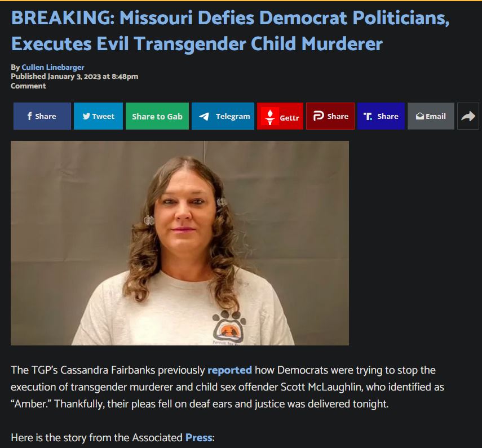The width and height of the screenshot is (482, 448).
Task: Click the article's main photo
Action: point(180,243)
